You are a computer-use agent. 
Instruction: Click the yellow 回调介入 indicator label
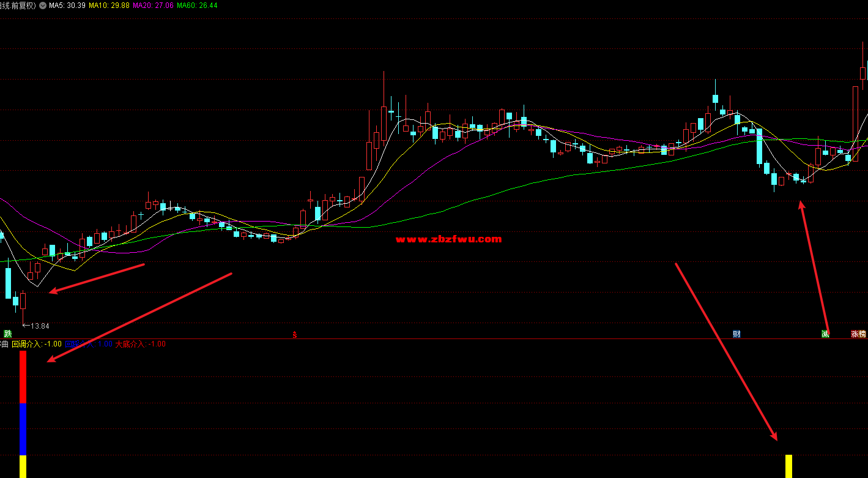(37, 344)
